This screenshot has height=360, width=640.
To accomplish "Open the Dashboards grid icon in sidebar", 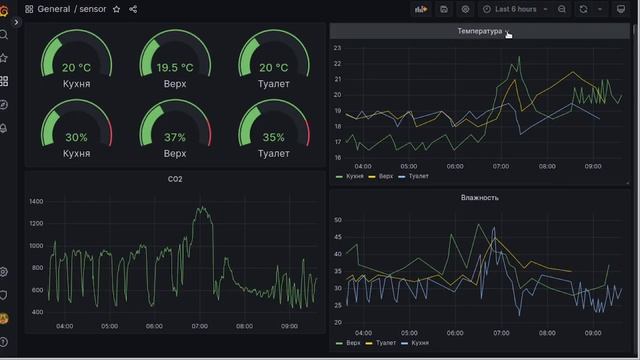I will tap(4, 81).
